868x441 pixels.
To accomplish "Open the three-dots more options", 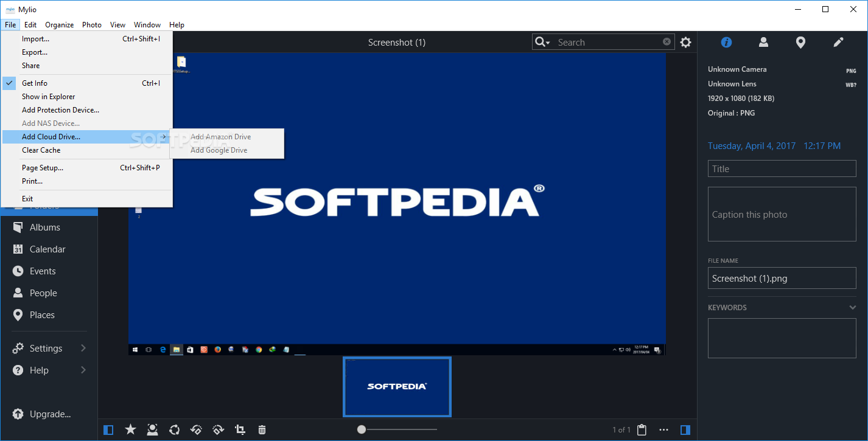I will point(663,430).
